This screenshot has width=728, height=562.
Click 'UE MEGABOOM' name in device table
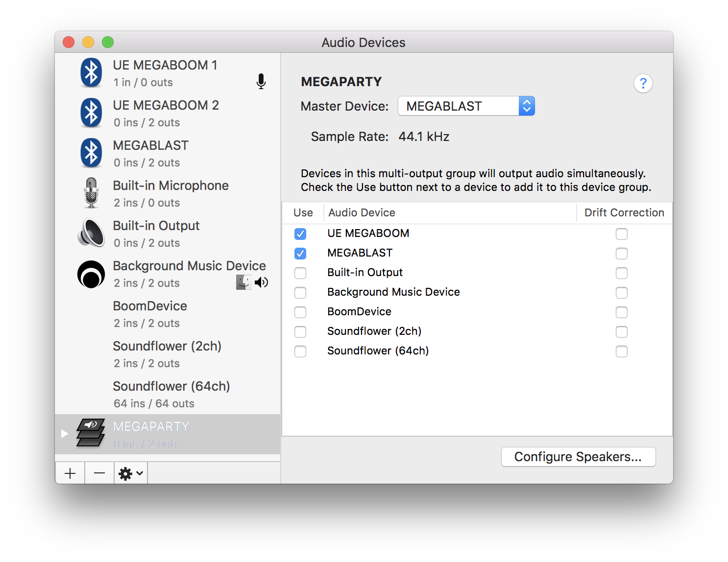pyautogui.click(x=368, y=234)
